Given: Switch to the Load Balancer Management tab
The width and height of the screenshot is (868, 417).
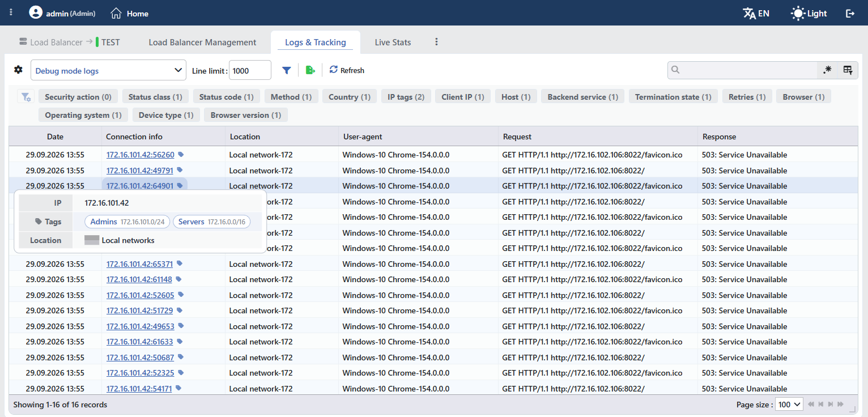Looking at the screenshot, I should [202, 42].
